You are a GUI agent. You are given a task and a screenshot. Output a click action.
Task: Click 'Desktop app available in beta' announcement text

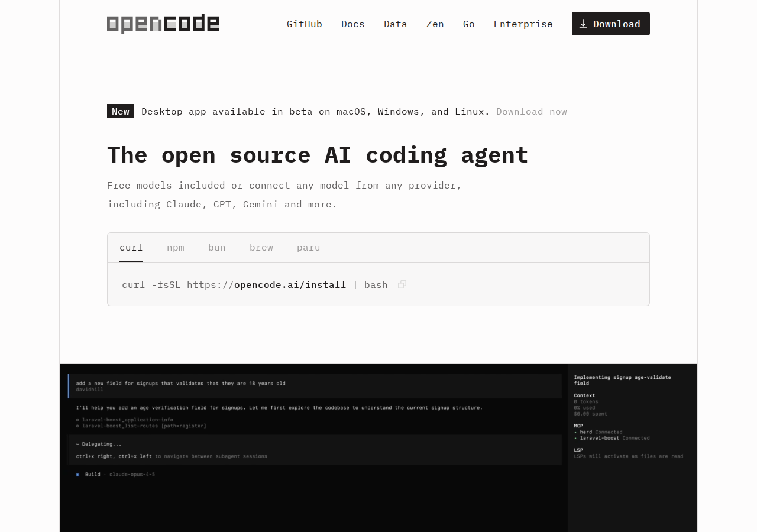pos(316,111)
